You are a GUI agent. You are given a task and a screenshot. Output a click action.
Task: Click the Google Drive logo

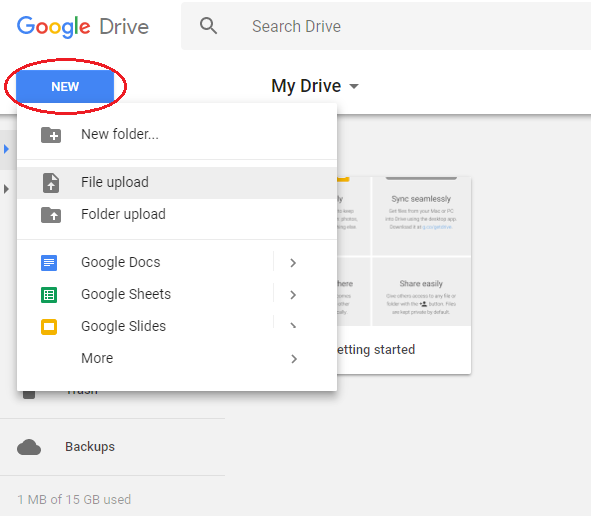point(83,27)
